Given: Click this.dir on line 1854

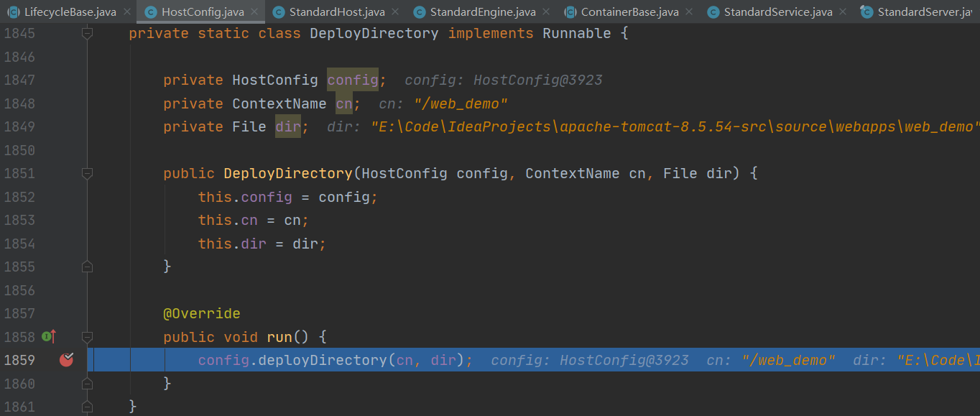Looking at the screenshot, I should click(x=232, y=244).
